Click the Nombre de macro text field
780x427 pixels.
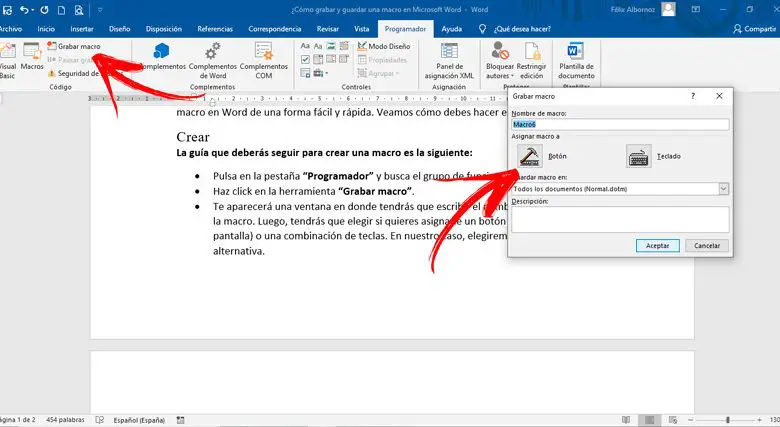(x=620, y=124)
